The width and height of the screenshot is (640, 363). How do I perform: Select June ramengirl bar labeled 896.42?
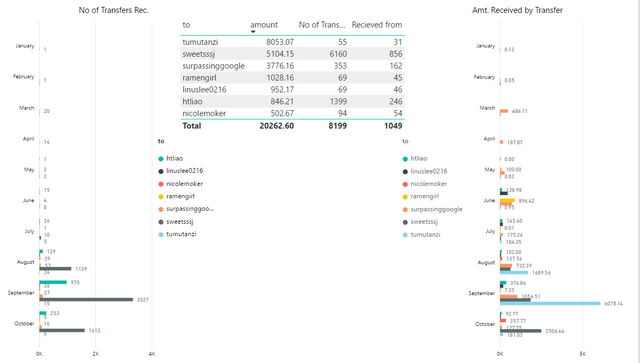507,200
